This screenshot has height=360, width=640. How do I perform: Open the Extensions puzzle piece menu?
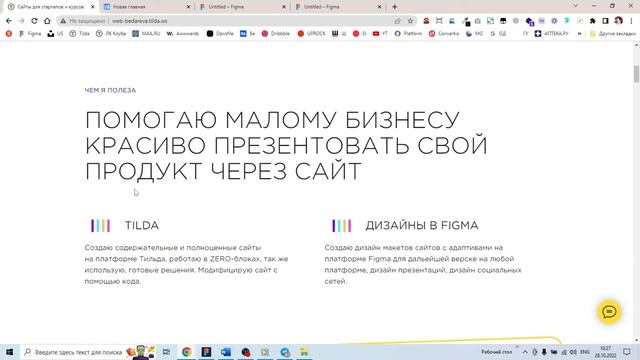593,21
